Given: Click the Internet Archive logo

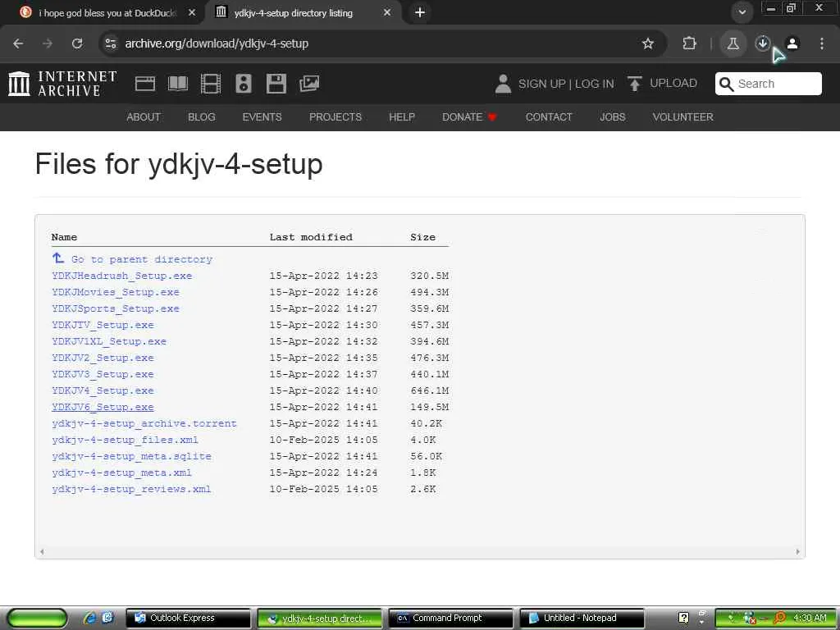Looking at the screenshot, I should pyautogui.click(x=62, y=84).
